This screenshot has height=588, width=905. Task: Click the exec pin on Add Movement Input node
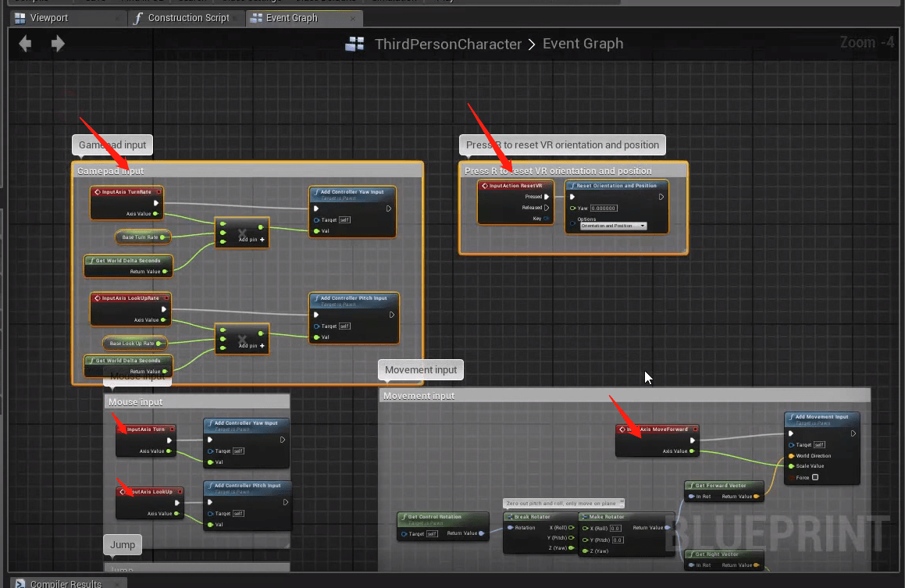pos(791,433)
